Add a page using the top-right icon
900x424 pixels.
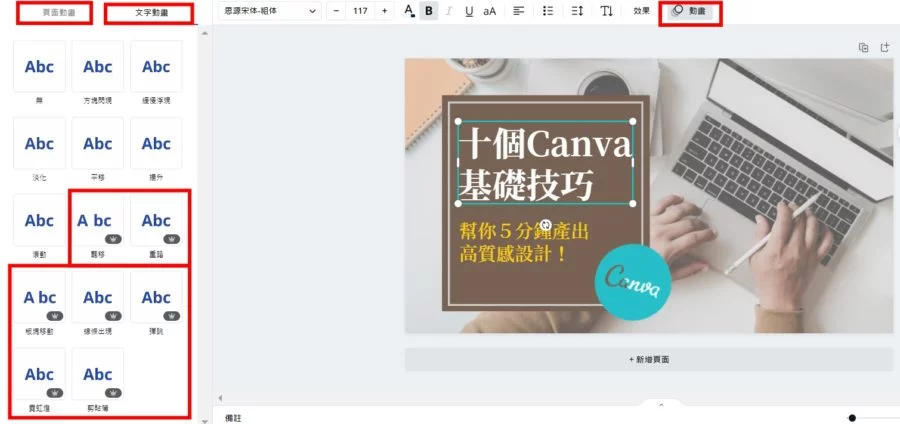click(885, 48)
